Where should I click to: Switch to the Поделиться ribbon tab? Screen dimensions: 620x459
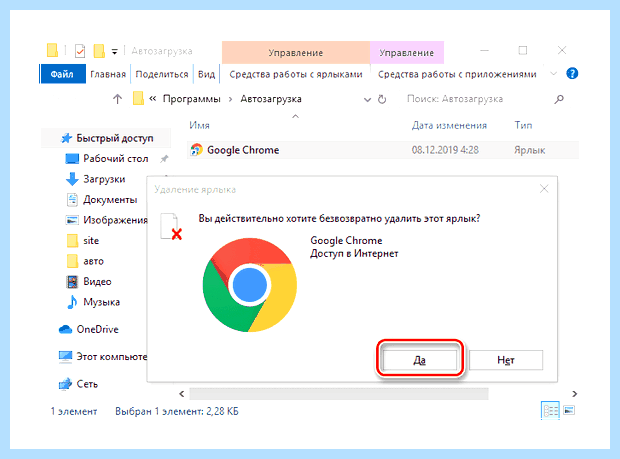[162, 74]
